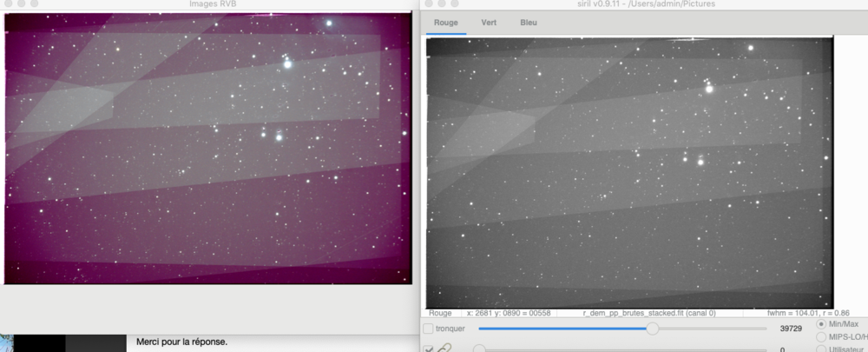Click the pixel coordinates readout x: 2681

coord(509,313)
